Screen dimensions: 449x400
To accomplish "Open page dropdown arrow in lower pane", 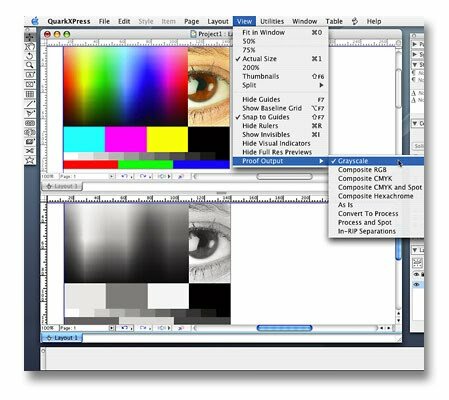I will click(111, 328).
